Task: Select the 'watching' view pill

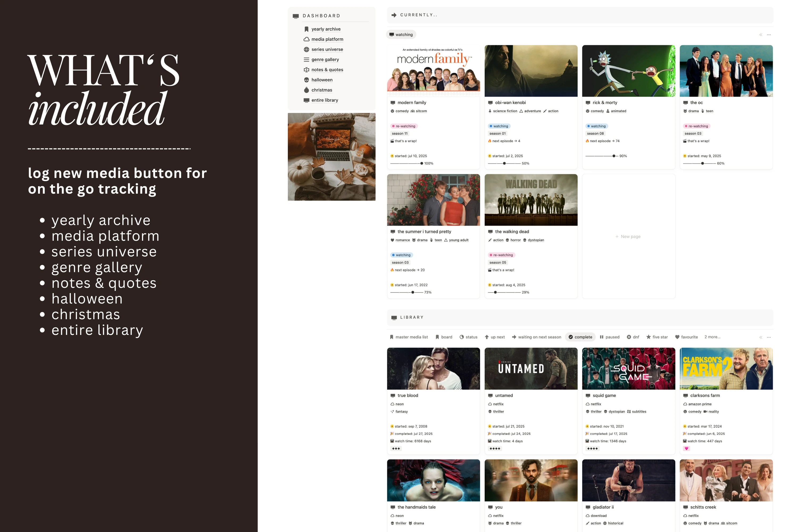Action: [401, 35]
